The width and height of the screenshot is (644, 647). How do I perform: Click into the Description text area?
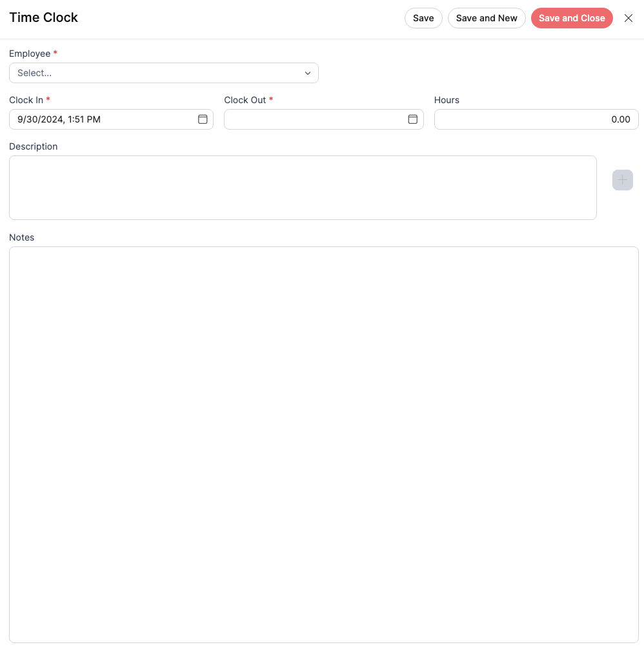pos(303,188)
